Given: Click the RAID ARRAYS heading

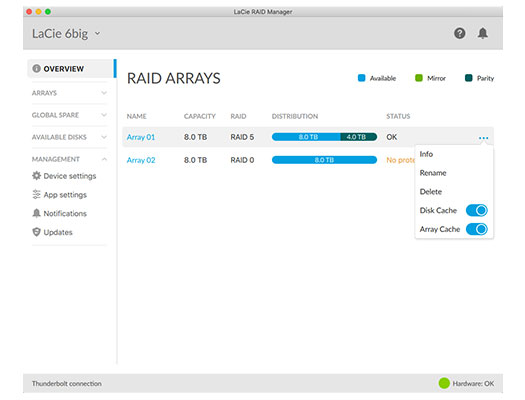Looking at the screenshot, I should tap(173, 78).
